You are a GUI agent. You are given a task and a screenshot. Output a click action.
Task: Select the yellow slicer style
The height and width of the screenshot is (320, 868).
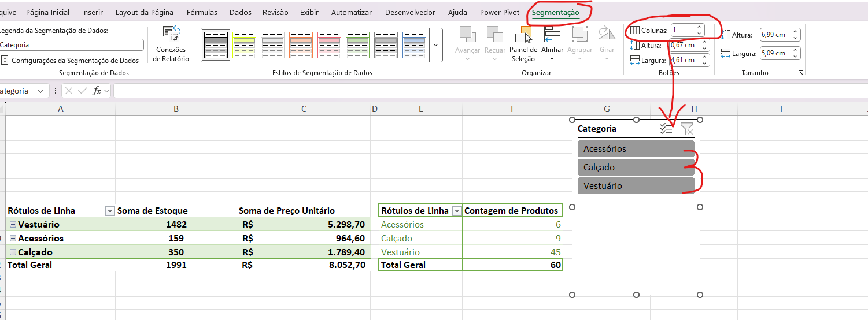point(244,45)
